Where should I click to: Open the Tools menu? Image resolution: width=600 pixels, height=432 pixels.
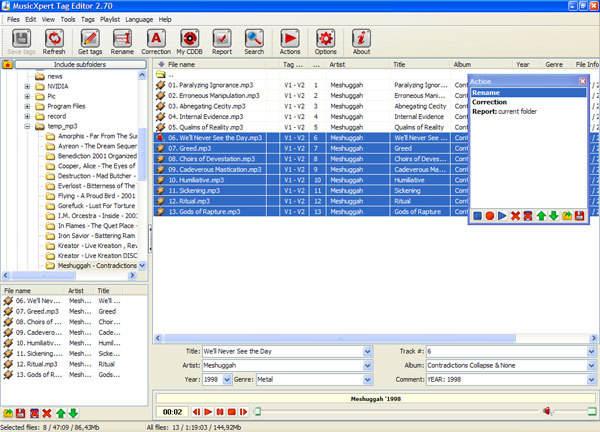pyautogui.click(x=68, y=19)
